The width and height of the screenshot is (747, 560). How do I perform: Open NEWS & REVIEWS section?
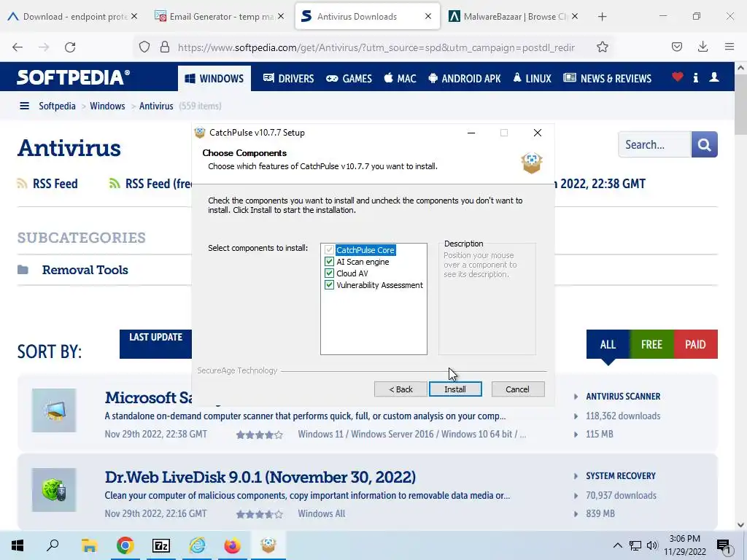[x=608, y=79]
